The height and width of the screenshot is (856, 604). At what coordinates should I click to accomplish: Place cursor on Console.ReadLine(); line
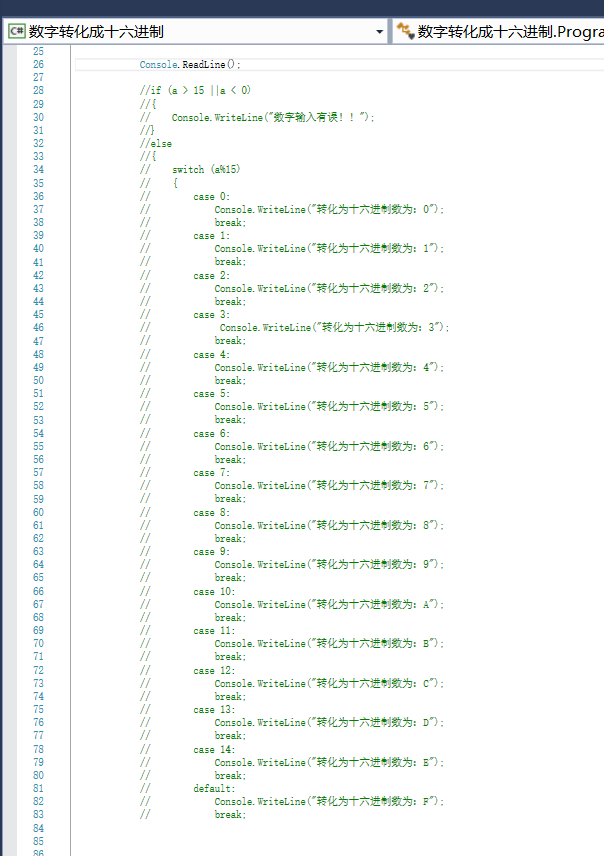190,64
